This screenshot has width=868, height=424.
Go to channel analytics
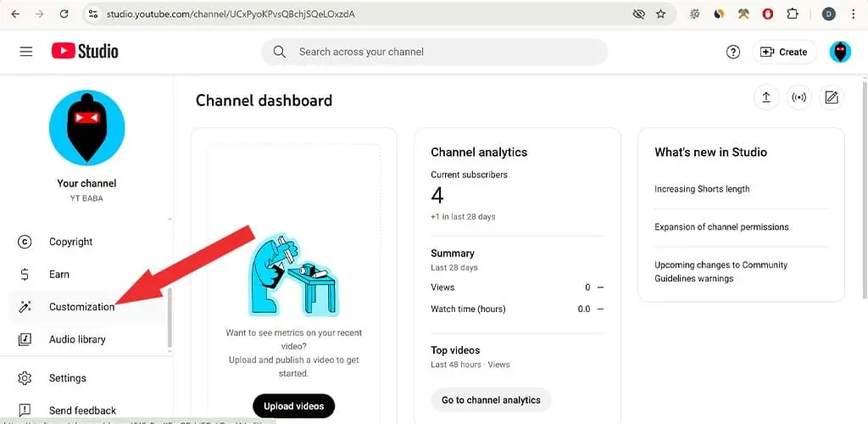[x=491, y=400]
